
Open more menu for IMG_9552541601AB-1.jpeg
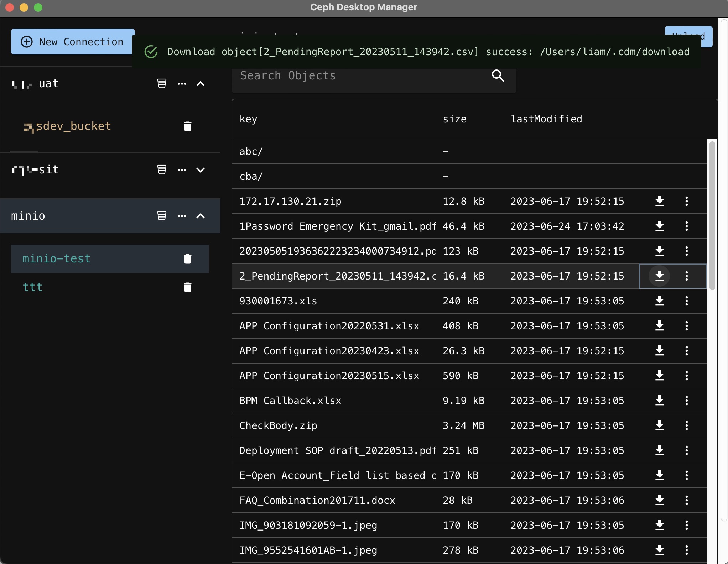click(x=686, y=550)
